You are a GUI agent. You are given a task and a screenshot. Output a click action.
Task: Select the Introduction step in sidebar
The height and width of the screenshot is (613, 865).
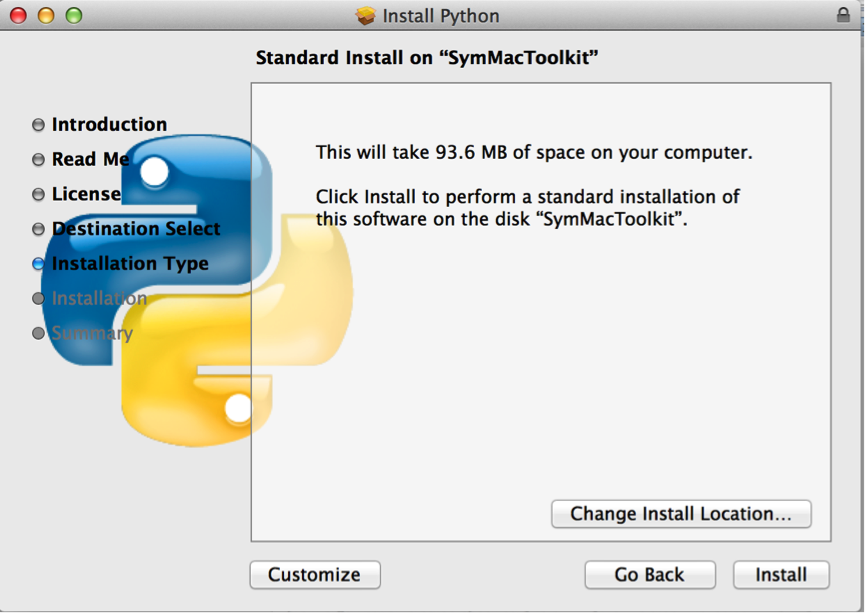point(108,124)
